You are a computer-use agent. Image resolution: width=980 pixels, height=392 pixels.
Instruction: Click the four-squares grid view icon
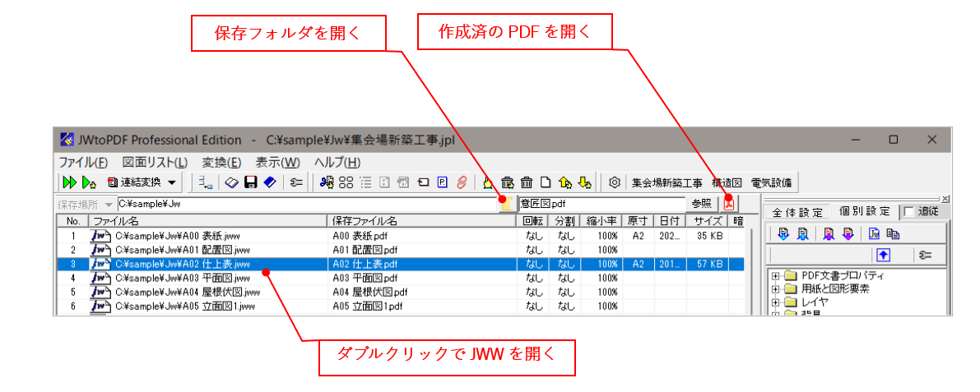tap(346, 182)
